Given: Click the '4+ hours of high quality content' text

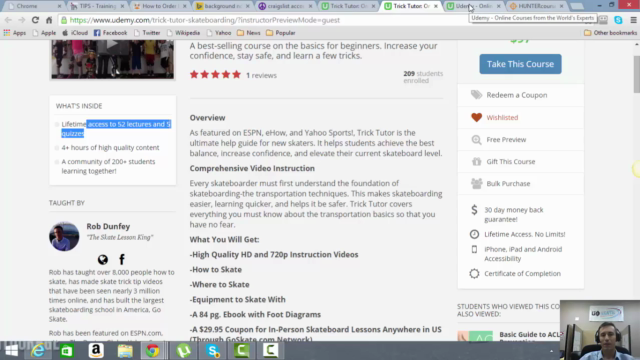Looking at the screenshot, I should (x=110, y=148).
